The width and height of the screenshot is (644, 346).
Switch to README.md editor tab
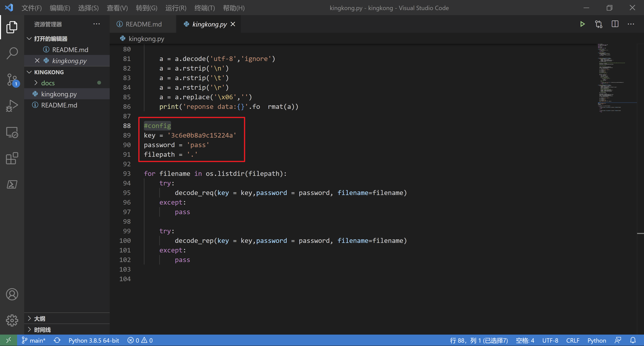coord(143,24)
